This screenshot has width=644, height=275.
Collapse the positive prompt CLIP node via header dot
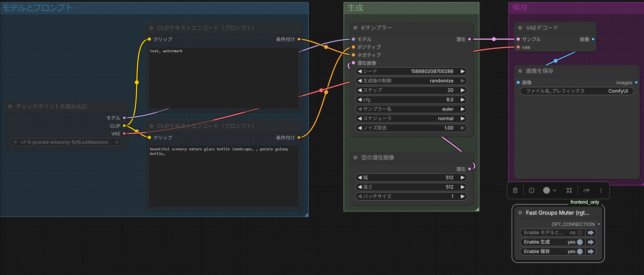tap(151, 126)
